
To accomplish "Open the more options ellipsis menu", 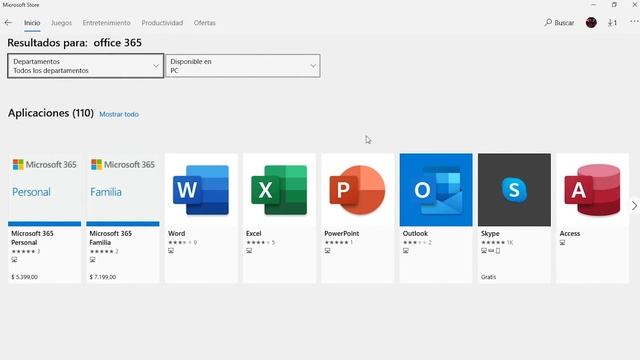I will [634, 21].
